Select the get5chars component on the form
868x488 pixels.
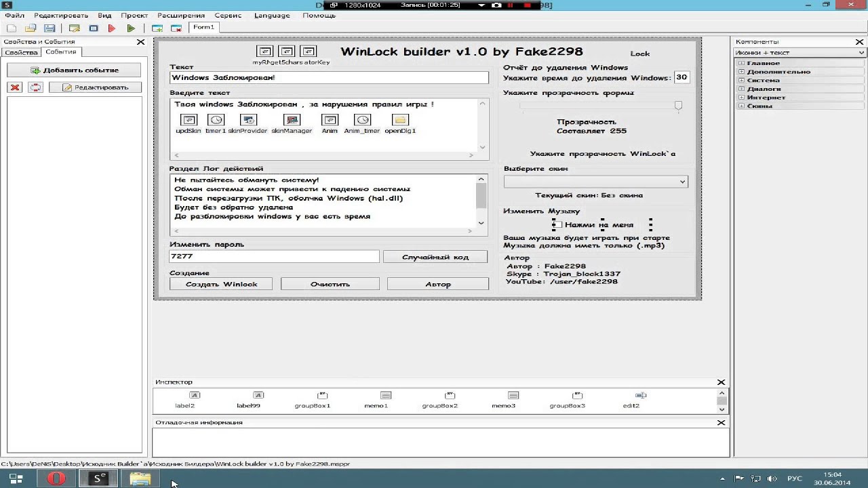[x=287, y=52]
